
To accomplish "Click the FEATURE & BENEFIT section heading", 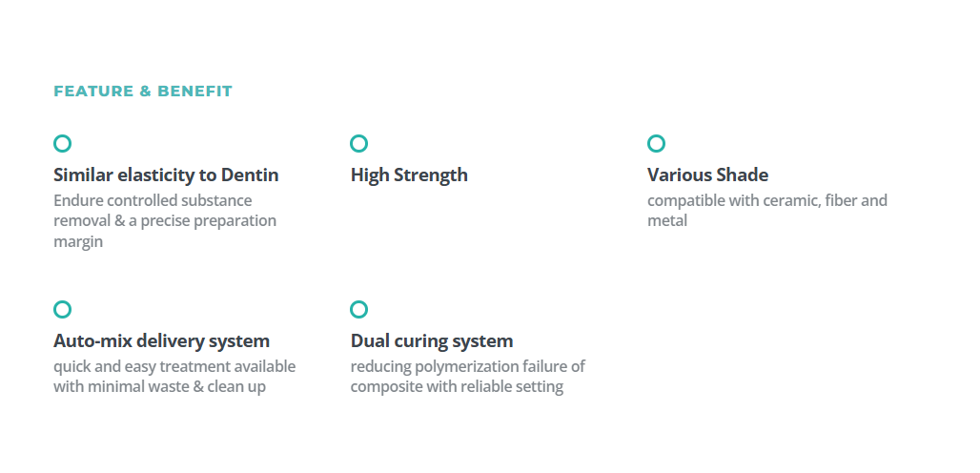I will (x=143, y=92).
